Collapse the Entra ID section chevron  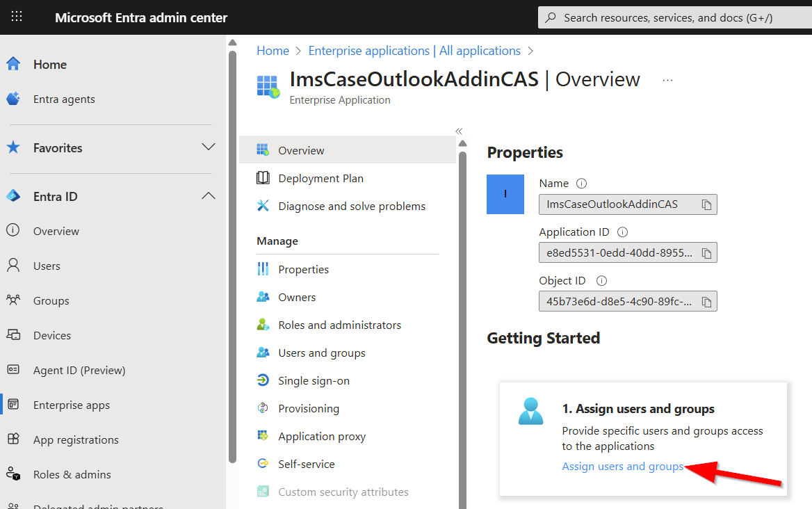pyautogui.click(x=208, y=195)
